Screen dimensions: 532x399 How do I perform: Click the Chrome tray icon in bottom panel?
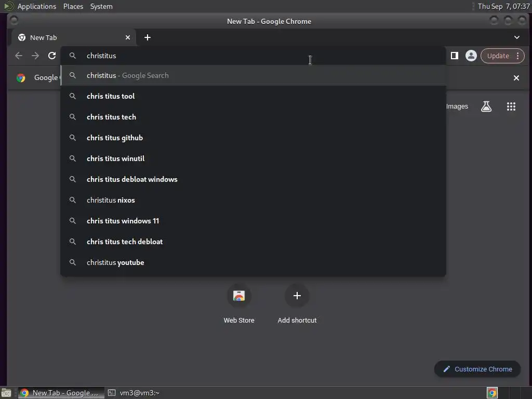point(492,393)
